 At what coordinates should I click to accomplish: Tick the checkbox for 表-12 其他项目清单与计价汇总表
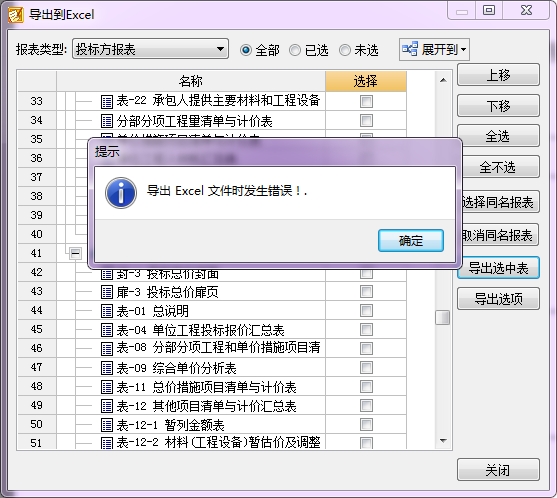point(366,406)
